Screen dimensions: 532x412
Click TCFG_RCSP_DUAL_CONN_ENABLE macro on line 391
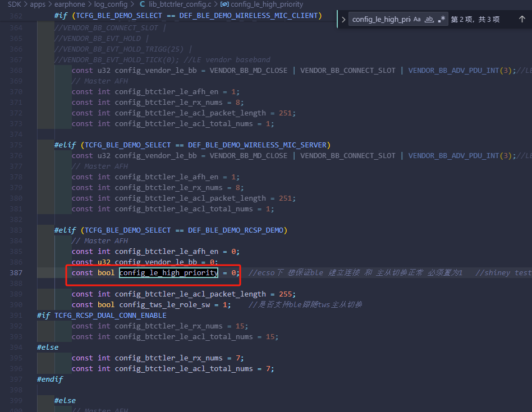(x=110, y=316)
